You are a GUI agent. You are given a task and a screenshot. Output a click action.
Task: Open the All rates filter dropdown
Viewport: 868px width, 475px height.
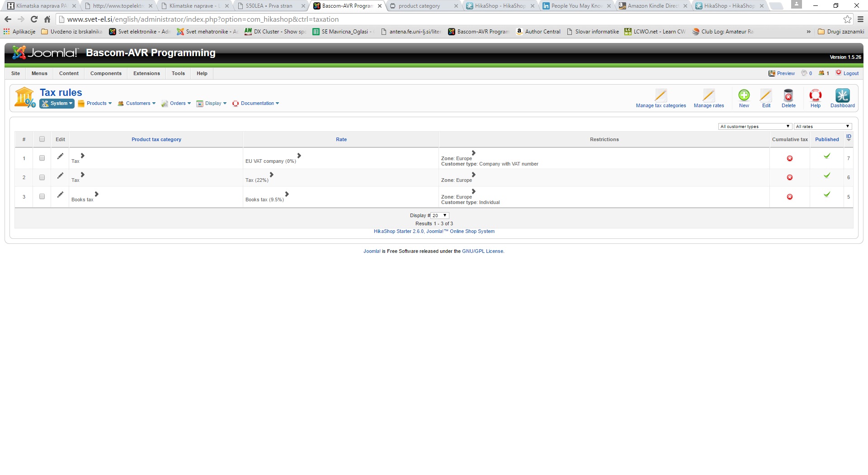click(823, 127)
